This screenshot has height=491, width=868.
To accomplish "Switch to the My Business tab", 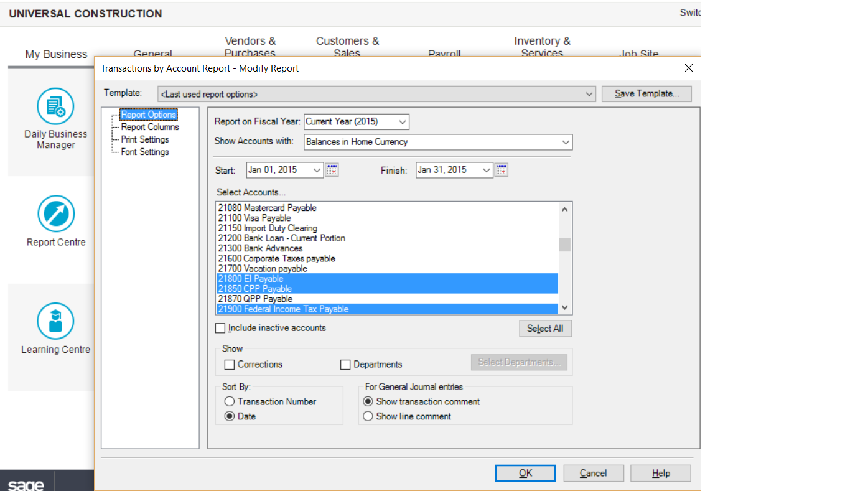I will click(x=56, y=54).
